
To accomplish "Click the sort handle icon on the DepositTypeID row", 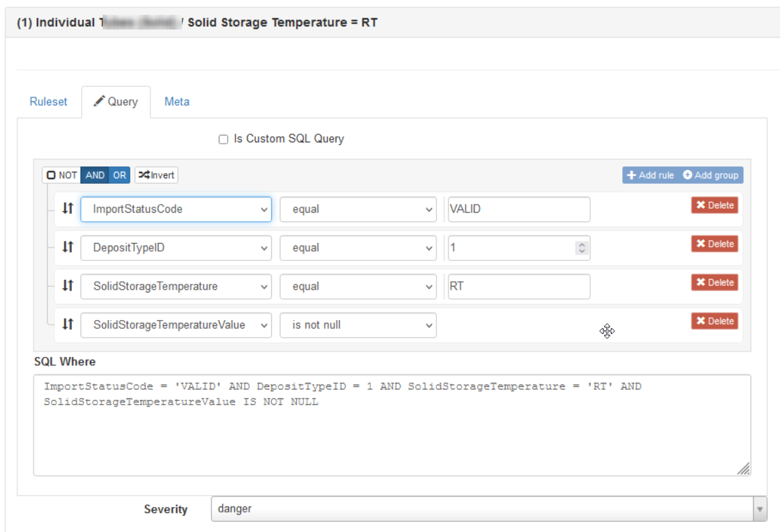I will tap(68, 247).
